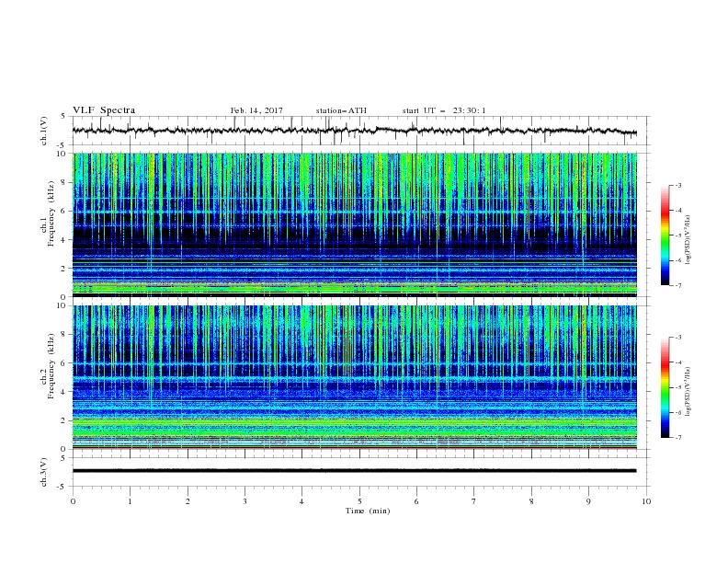The width and height of the screenshot is (728, 563).
Task: Click the ch.3 flat voltage trace
Action: pyautogui.click(x=354, y=471)
